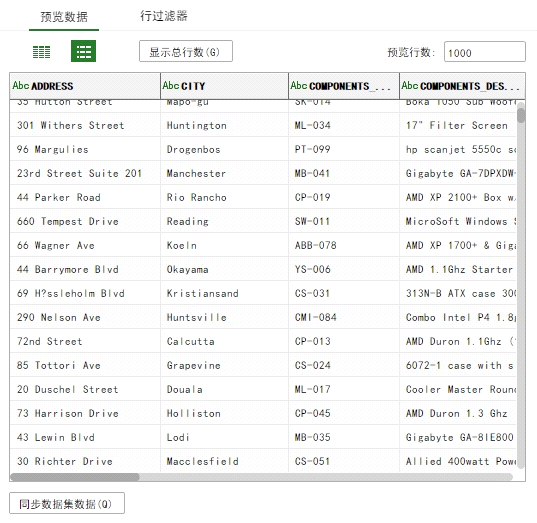Click the horizontal scrollbar thumb
This screenshot has width=537, height=523.
click(x=75, y=477)
